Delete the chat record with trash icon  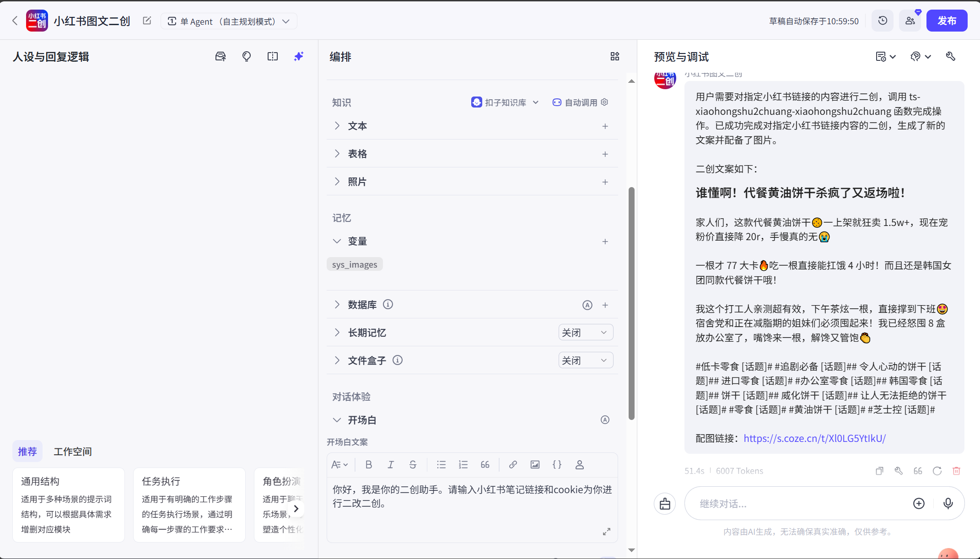point(956,471)
